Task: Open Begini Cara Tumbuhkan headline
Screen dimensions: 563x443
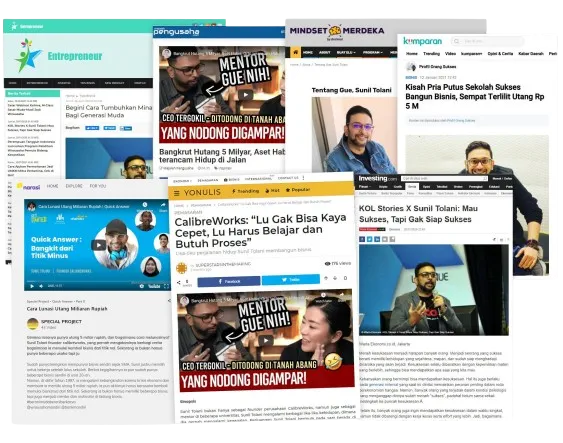Action: (x=109, y=111)
